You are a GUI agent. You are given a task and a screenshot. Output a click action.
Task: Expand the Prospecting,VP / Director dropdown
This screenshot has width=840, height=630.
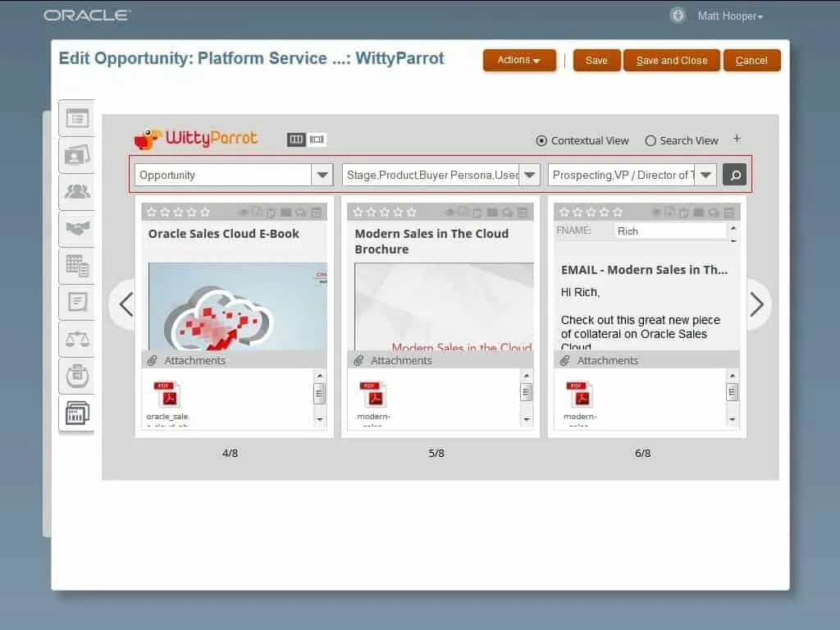(705, 175)
